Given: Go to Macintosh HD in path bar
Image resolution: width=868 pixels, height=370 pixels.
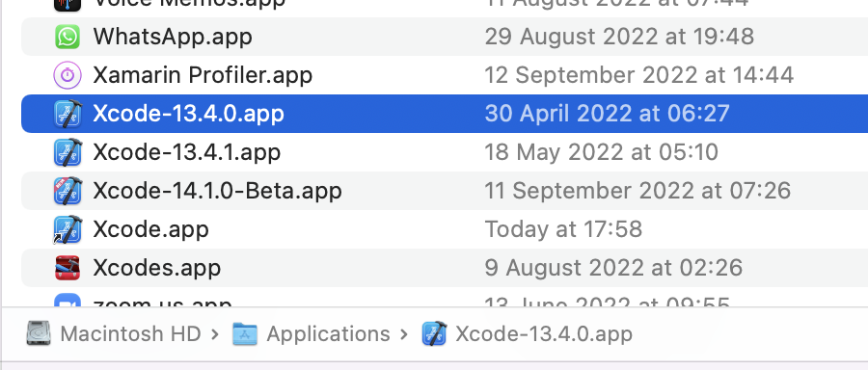Looking at the screenshot, I should tap(130, 334).
